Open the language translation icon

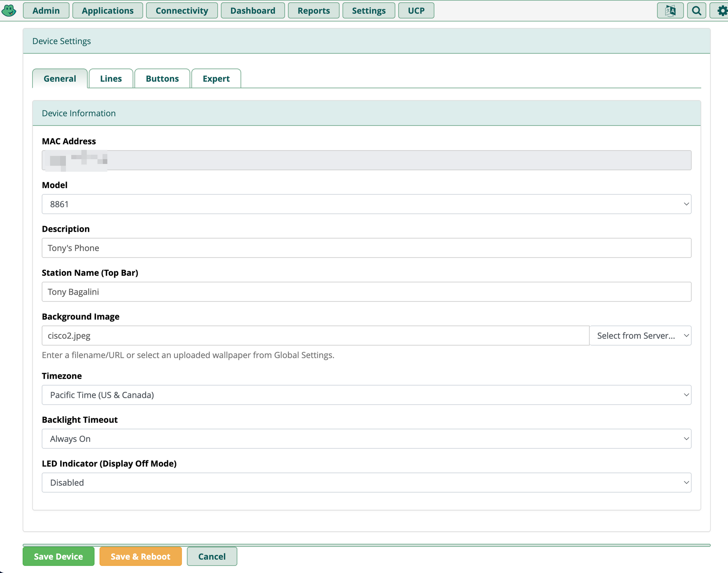point(670,10)
